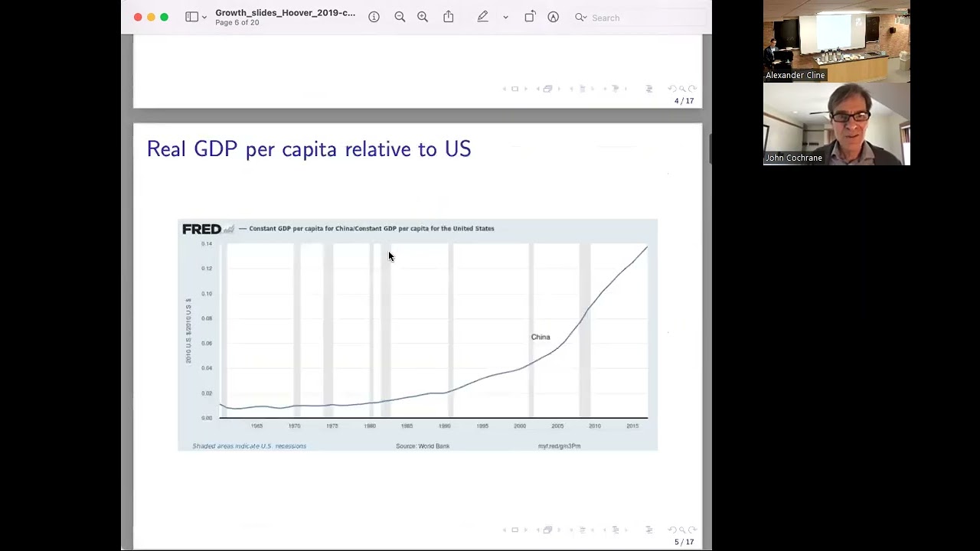Toggle the Preview sidebar view icon
This screenshot has width=980, height=551.
(191, 17)
